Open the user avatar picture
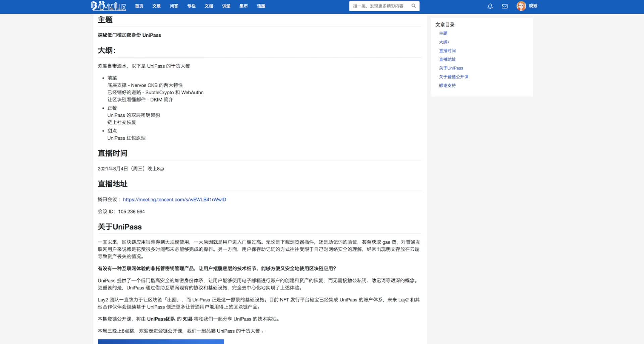This screenshot has height=344, width=644. 521,6
